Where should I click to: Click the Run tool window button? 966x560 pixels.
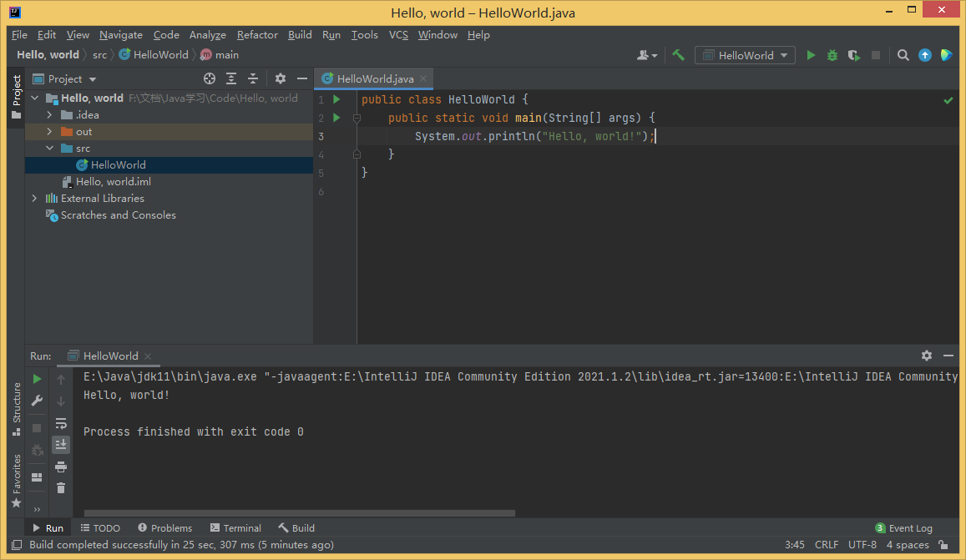click(x=48, y=528)
